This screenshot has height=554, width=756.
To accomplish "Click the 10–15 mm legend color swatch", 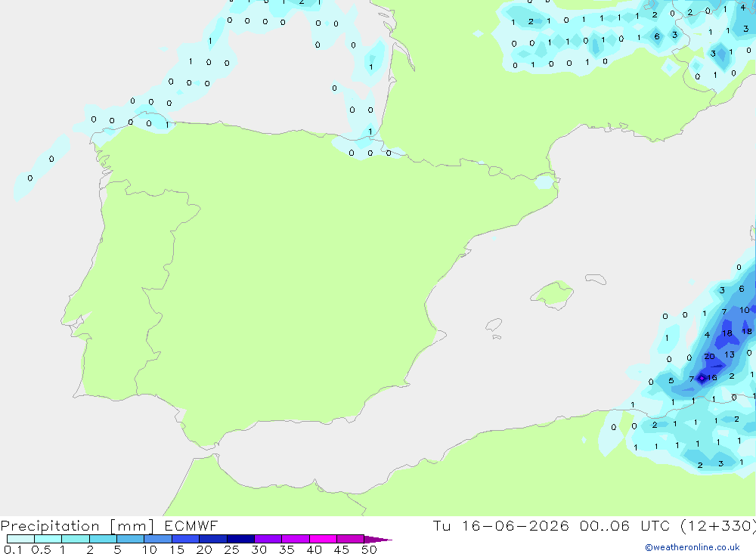I will (x=158, y=539).
